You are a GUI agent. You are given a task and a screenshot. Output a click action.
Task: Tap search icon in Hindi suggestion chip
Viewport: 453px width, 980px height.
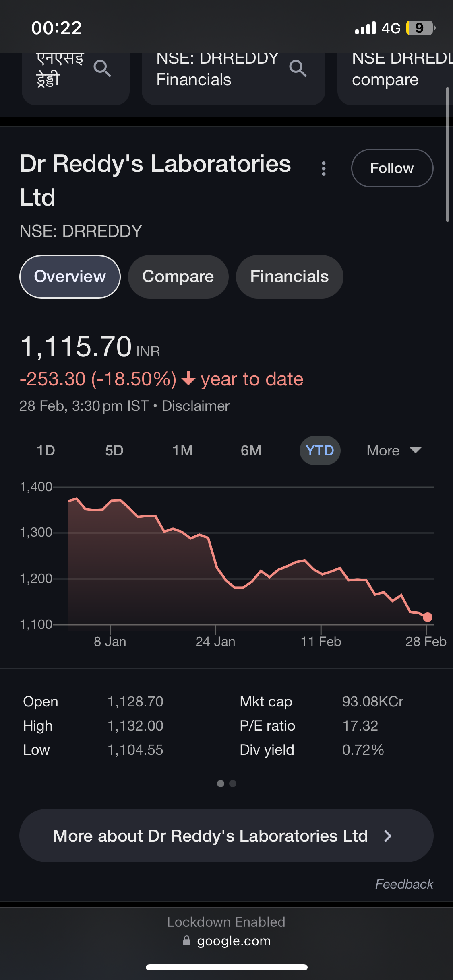102,68
